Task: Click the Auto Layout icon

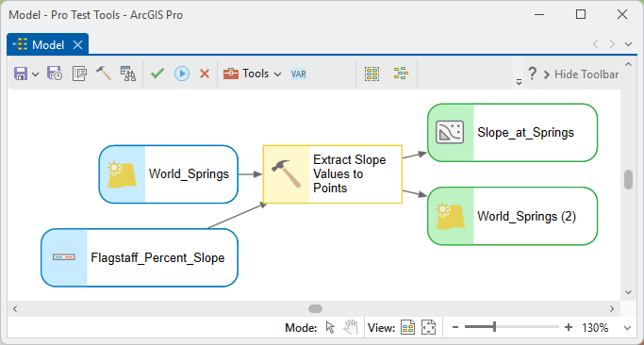Action: [401, 74]
